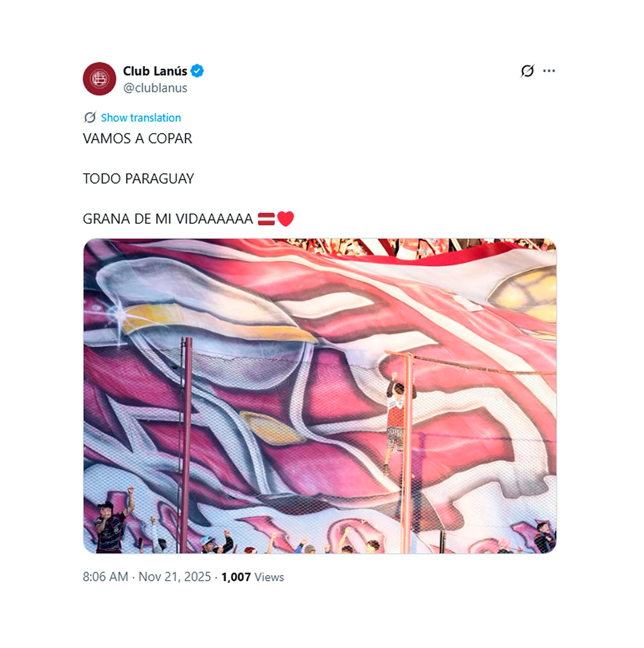Screen dimensions: 644x648
Task: Click the 1,007 view count number
Action: coord(236,577)
